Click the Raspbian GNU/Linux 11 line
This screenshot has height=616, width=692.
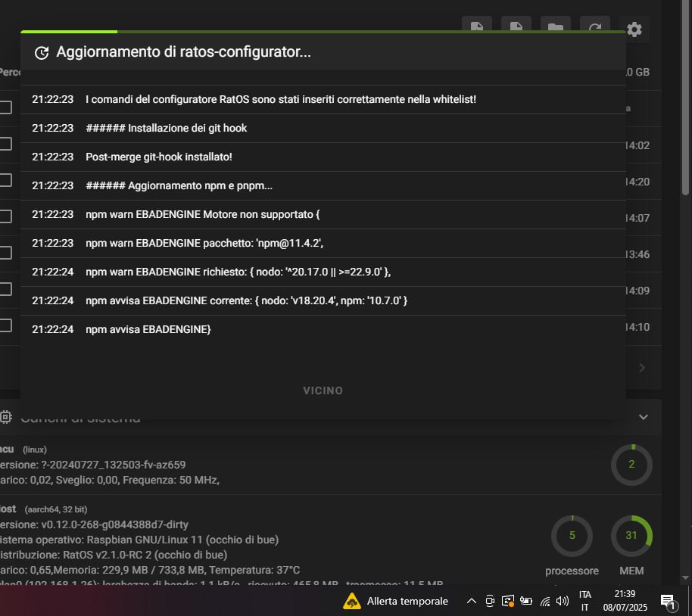(x=139, y=540)
